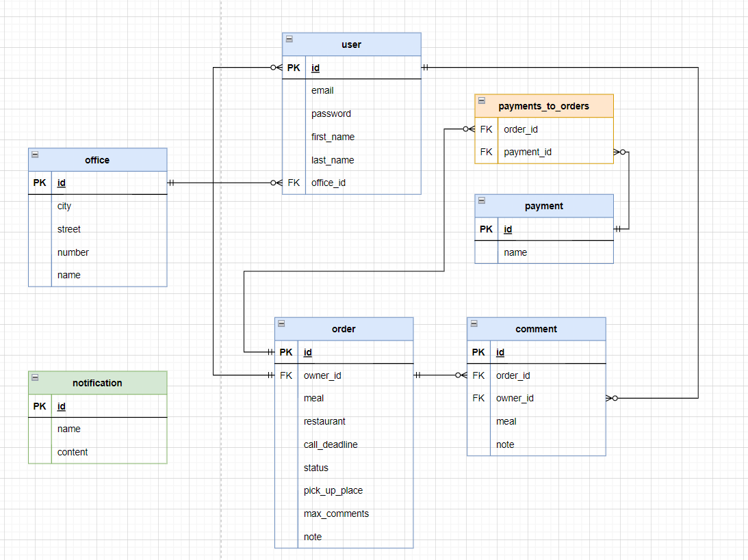748x560 pixels.
Task: Select the city field in the office table
Action: pyautogui.click(x=64, y=206)
